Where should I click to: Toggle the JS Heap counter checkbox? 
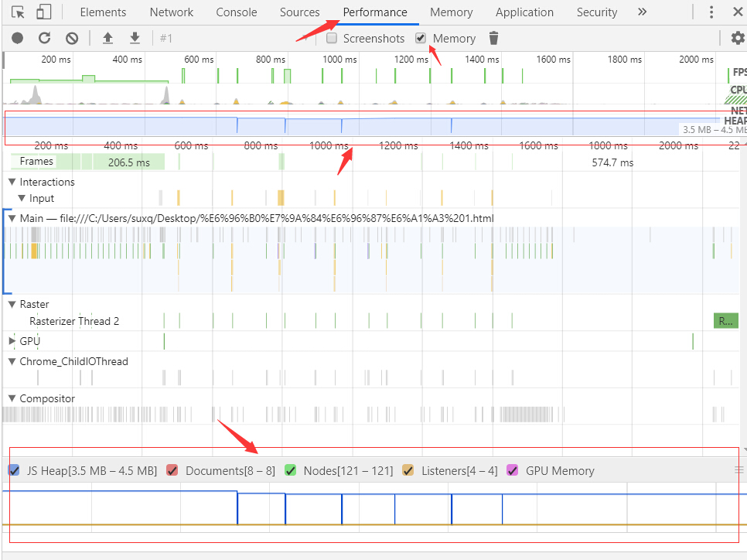coord(14,470)
